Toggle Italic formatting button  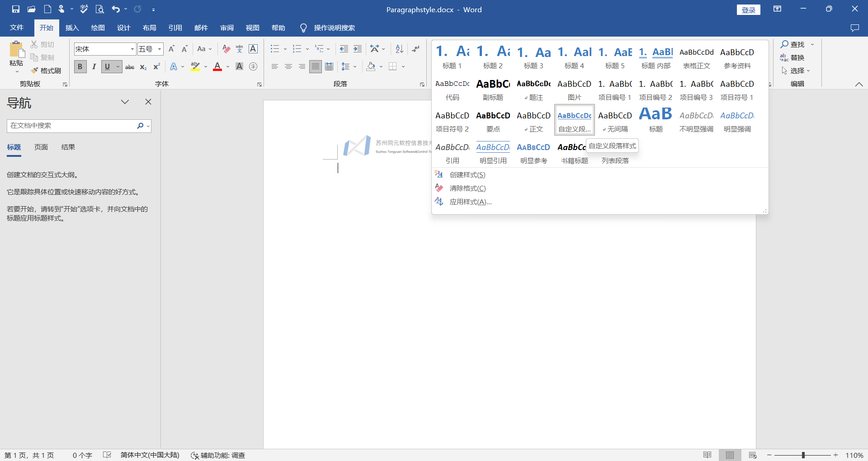(x=94, y=67)
